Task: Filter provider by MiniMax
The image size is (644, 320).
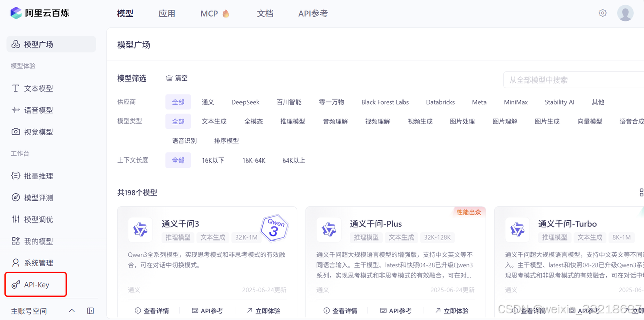Action: point(516,102)
